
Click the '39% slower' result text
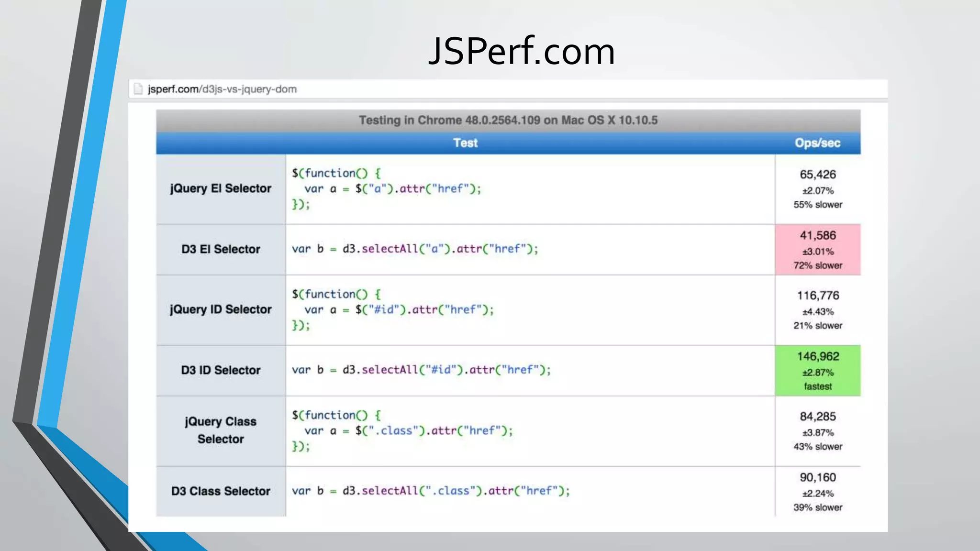click(818, 507)
